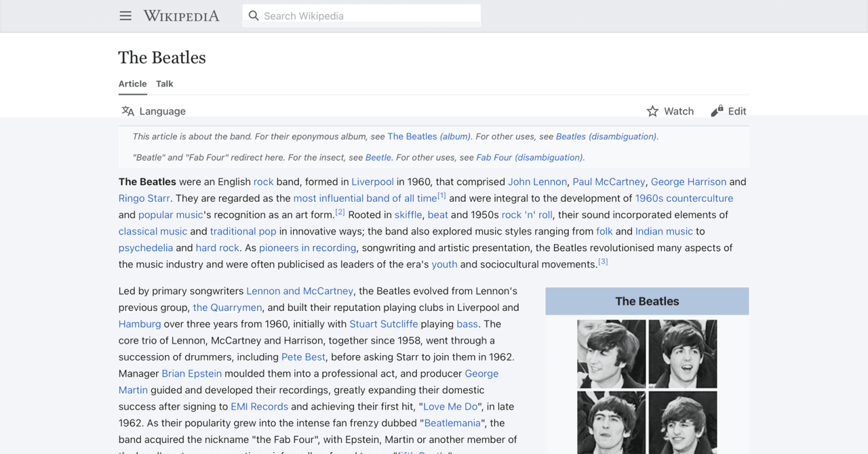Click the Watch star icon
The image size is (868, 454).
point(652,111)
